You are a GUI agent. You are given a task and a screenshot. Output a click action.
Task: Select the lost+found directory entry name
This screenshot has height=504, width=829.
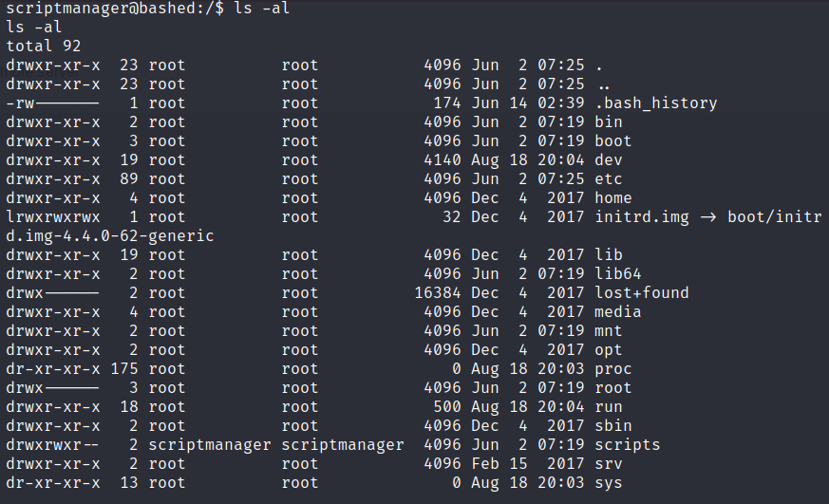(641, 293)
